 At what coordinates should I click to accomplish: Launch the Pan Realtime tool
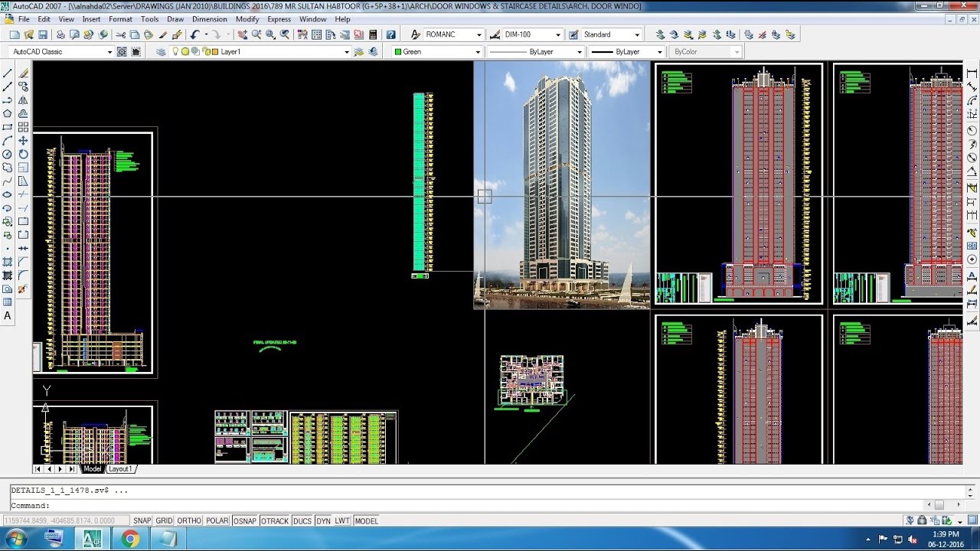click(242, 34)
